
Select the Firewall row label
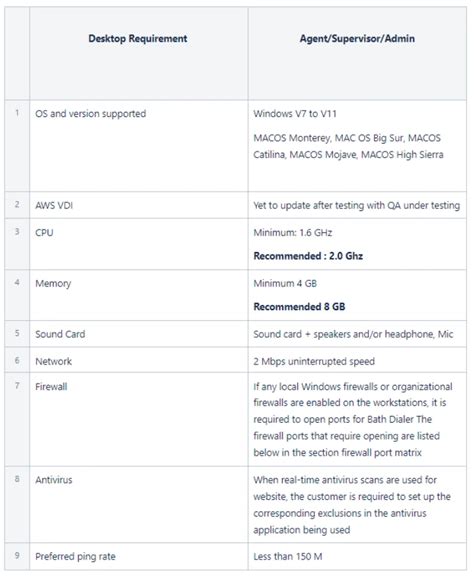(51, 387)
